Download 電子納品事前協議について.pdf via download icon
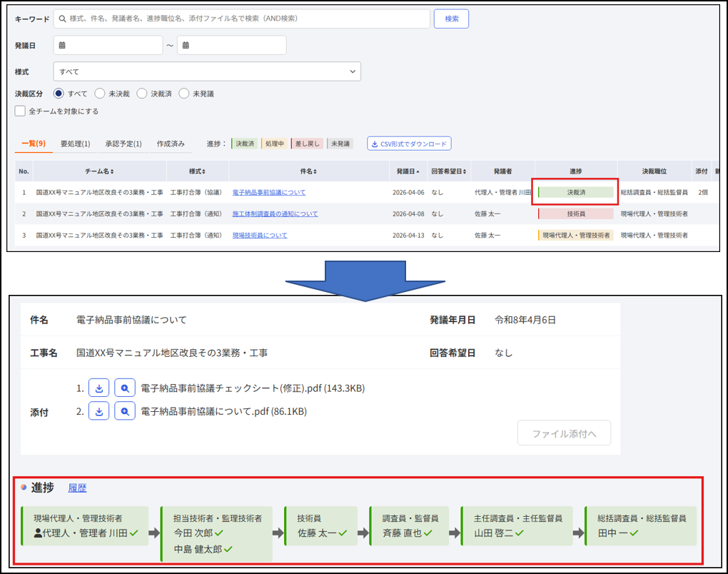This screenshot has width=728, height=574. coord(99,411)
